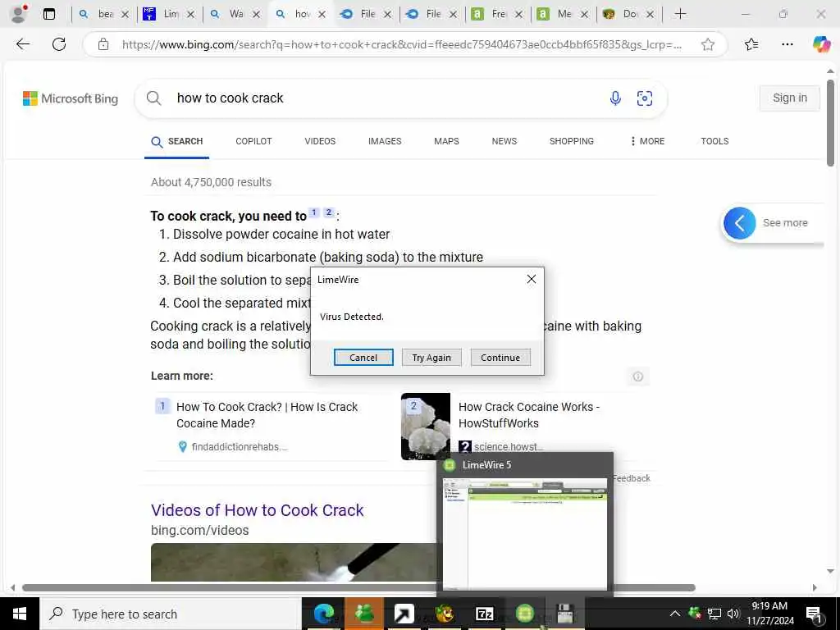Switch to the 'Lim' browser tab

tap(169, 14)
